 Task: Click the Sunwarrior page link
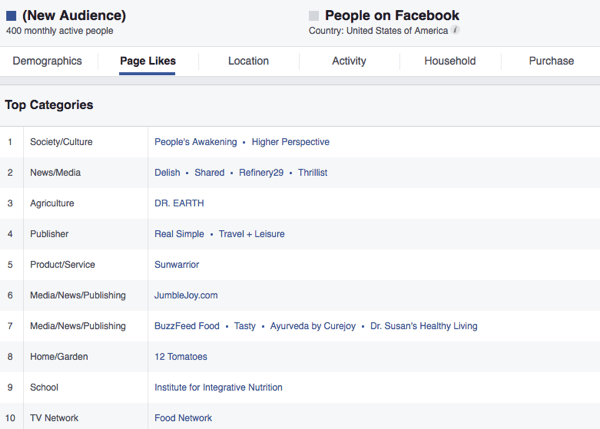177,265
